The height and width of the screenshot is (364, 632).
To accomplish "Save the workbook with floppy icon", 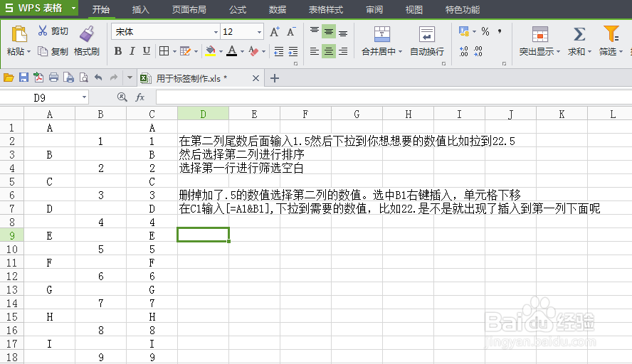I will [23, 77].
